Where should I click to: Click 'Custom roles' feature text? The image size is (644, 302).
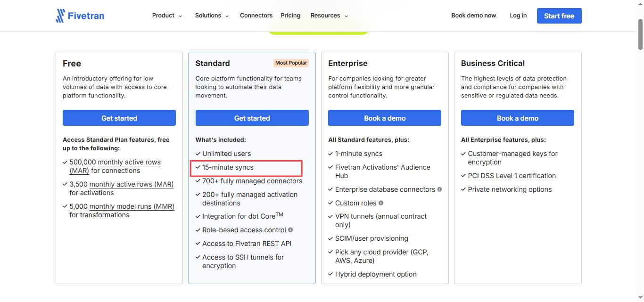coord(356,203)
